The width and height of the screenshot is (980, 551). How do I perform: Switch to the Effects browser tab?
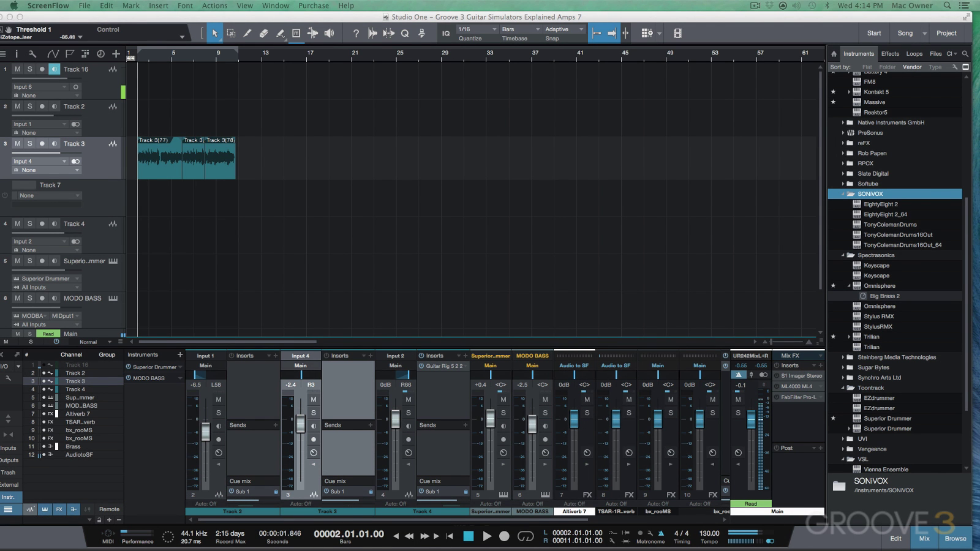click(890, 54)
